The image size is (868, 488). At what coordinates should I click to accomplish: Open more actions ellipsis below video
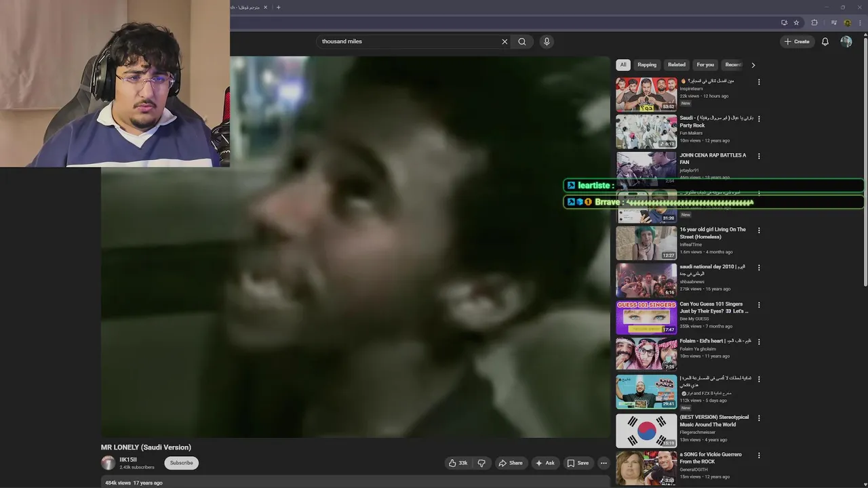click(604, 463)
